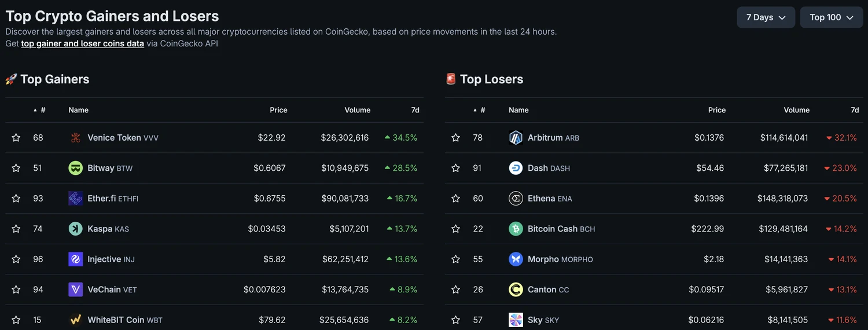Open the Top 100 filter dropdown
Screen dimensions: 868x330
point(832,17)
